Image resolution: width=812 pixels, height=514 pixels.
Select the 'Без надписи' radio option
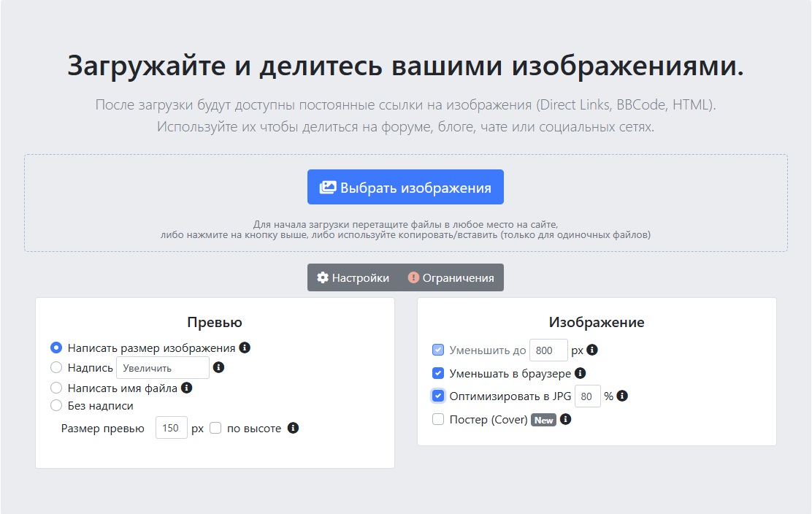pyautogui.click(x=57, y=404)
